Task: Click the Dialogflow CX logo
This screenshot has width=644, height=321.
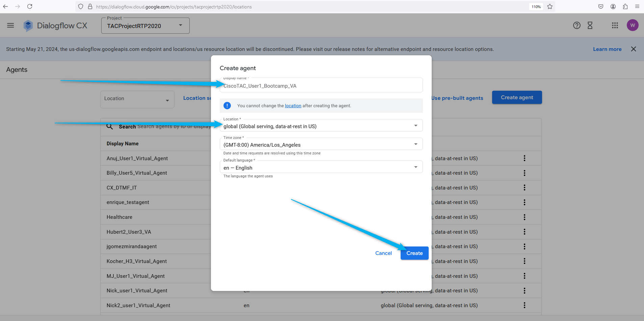Action: click(55, 26)
